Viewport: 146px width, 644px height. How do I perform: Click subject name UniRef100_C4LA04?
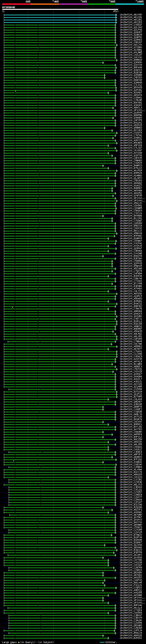tap(131, 399)
